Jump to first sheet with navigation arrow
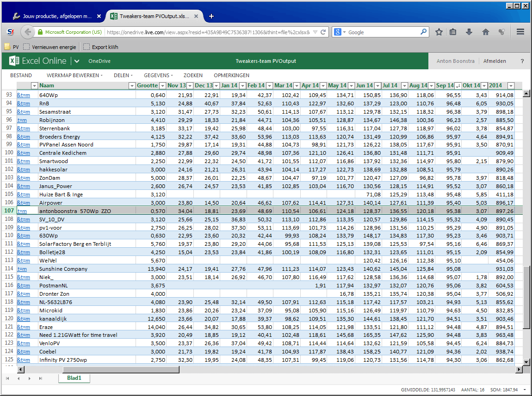This screenshot has height=396, width=532. pyautogui.click(x=7, y=378)
